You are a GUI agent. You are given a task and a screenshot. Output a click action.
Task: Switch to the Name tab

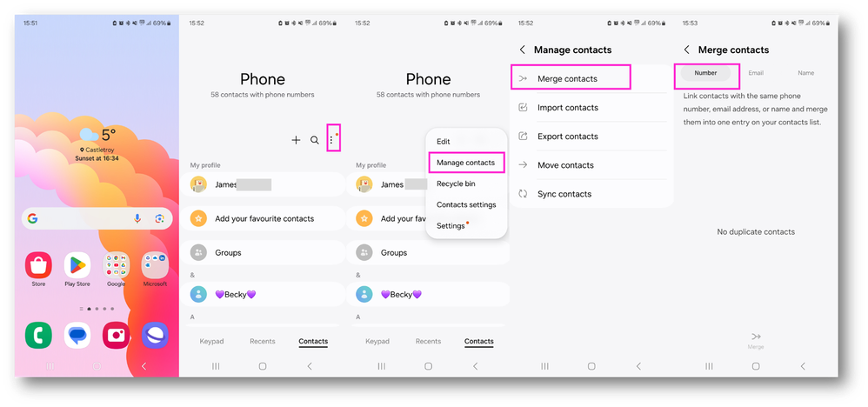pyautogui.click(x=805, y=73)
